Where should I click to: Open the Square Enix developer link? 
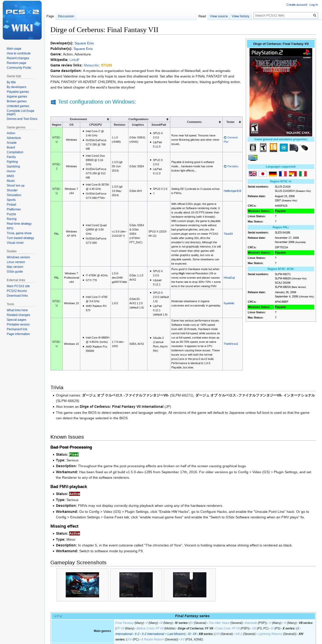tap(84, 43)
